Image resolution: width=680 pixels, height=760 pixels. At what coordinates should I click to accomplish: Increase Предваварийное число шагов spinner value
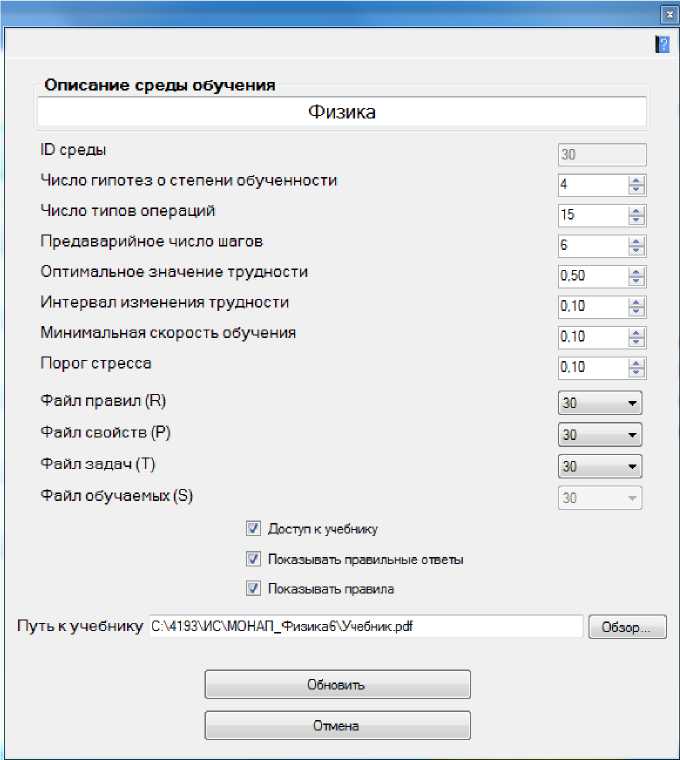[637, 241]
